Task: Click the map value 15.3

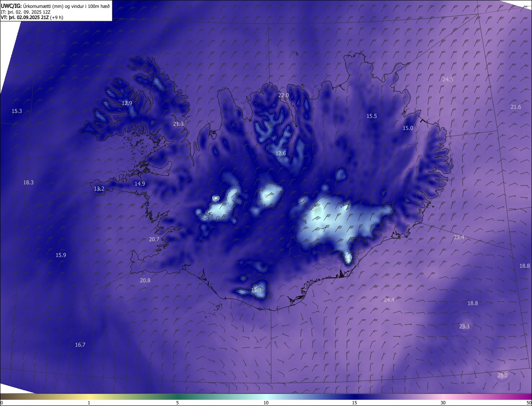Action: point(17,111)
